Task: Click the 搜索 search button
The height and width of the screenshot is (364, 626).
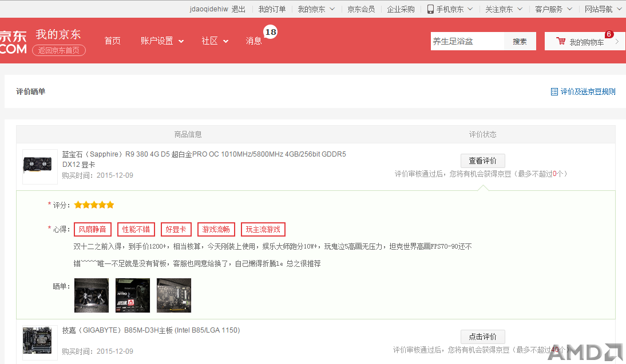Action: click(x=520, y=42)
